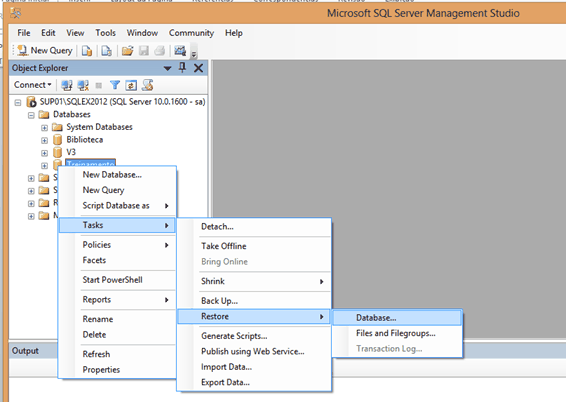Open the Shrink submenu
The image size is (566, 402).
(x=254, y=281)
